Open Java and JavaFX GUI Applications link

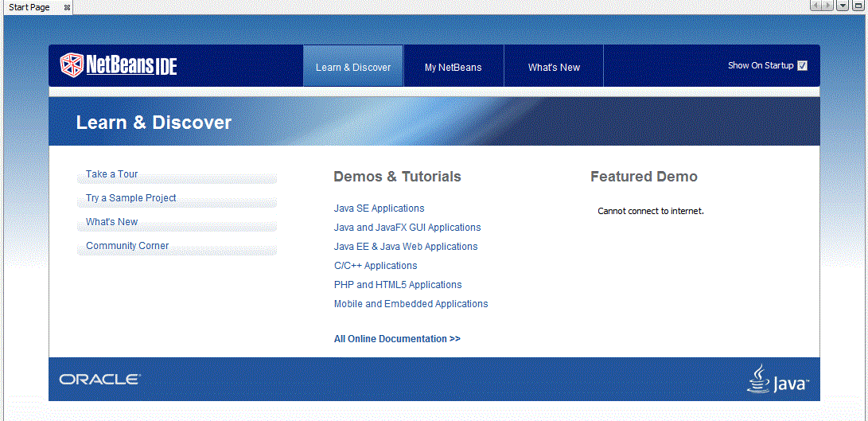coord(407,227)
